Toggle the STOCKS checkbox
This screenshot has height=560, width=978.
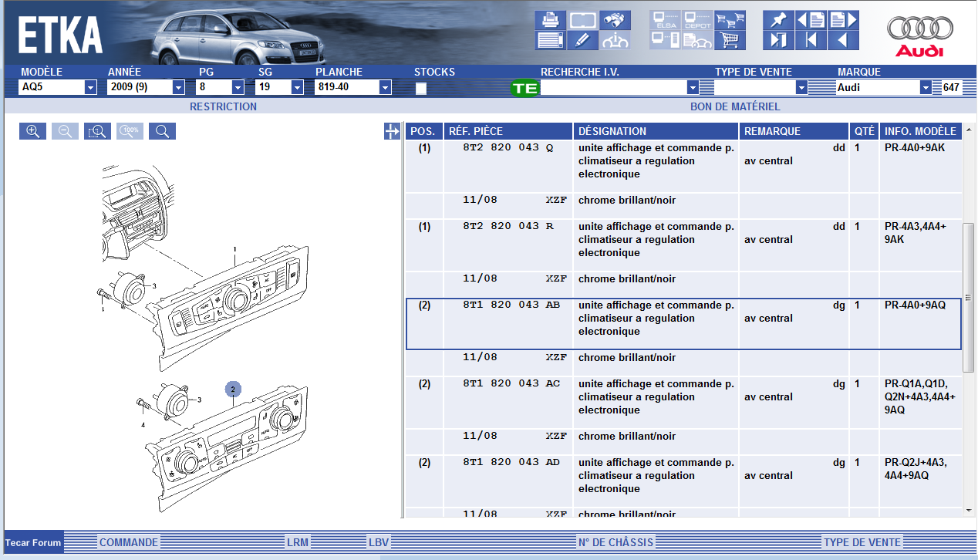tap(421, 88)
